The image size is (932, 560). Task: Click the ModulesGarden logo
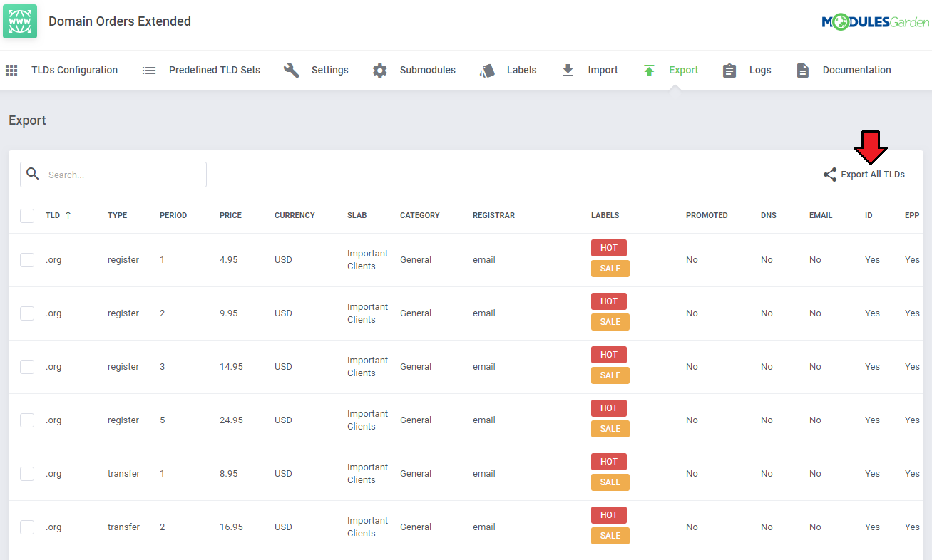coord(876,23)
